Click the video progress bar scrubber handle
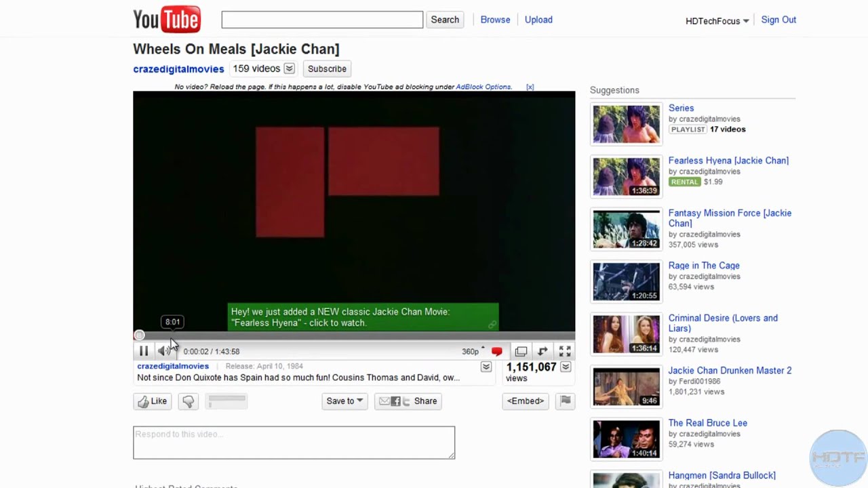The image size is (868, 488). [x=139, y=335]
